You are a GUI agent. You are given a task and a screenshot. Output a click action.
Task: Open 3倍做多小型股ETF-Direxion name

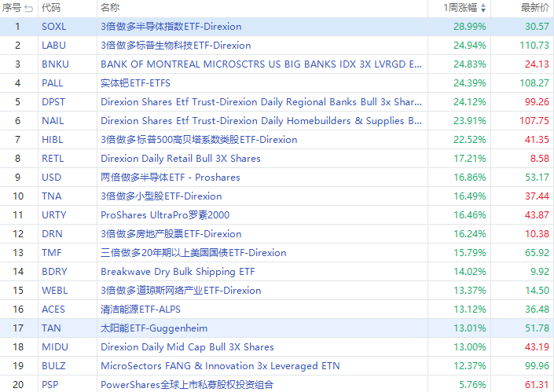point(161,196)
